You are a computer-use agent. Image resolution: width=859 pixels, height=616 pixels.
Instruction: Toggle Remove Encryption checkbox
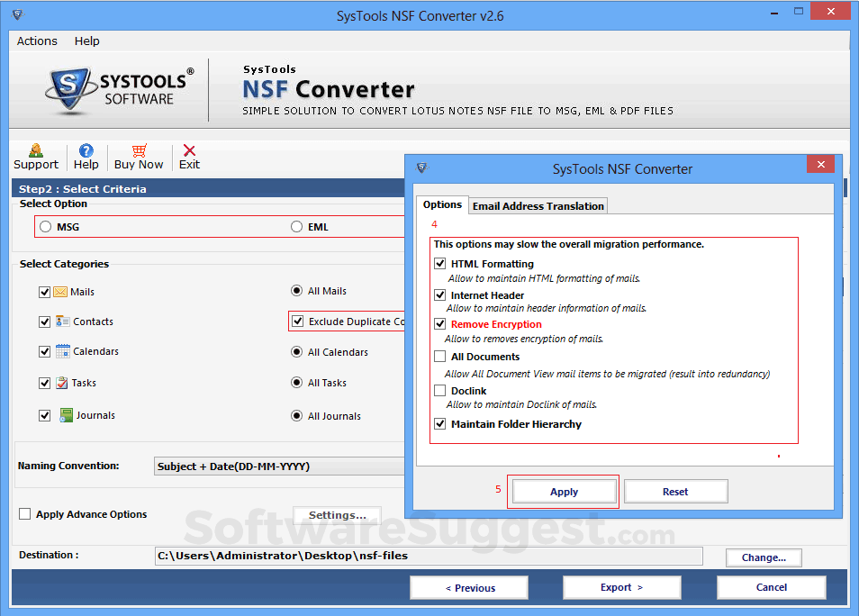[440, 324]
